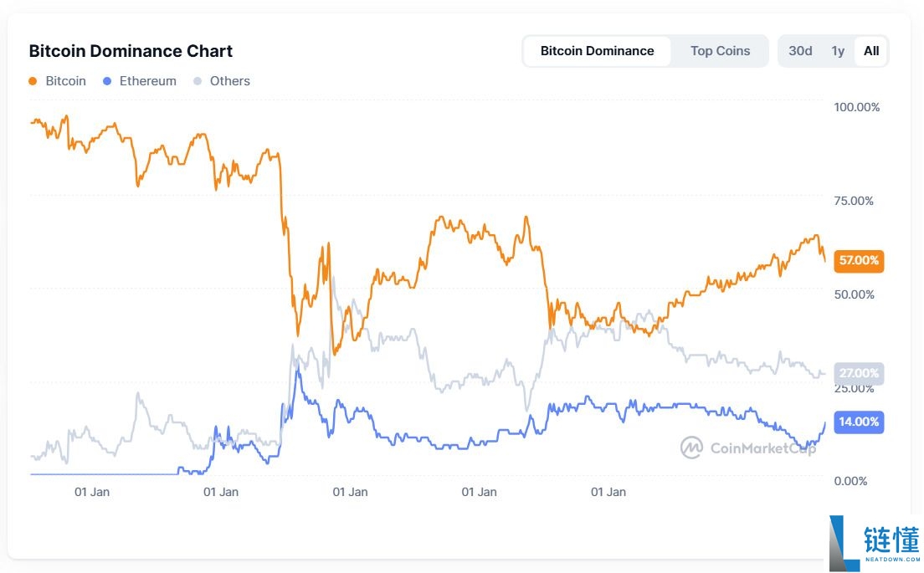Click the 14.00% Ethereum value badge

859,422
